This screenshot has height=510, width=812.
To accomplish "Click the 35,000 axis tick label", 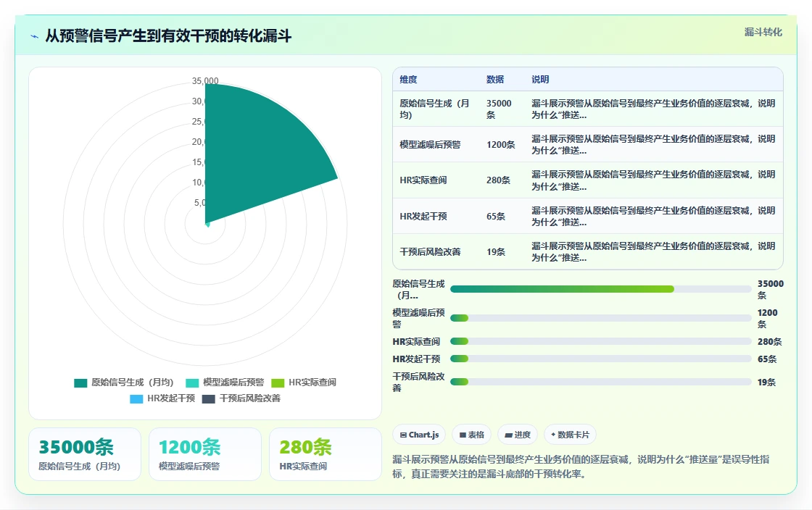I will click(x=205, y=80).
